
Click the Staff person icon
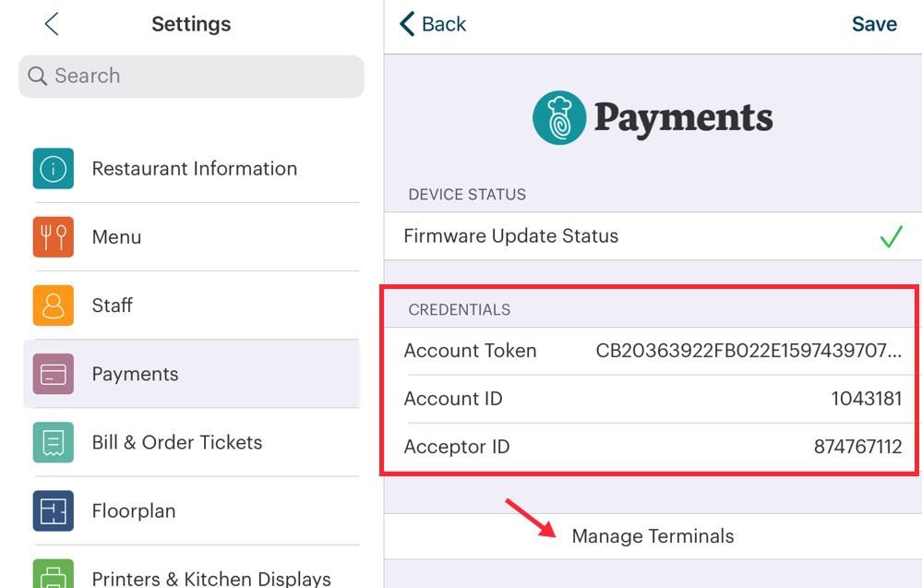click(54, 306)
